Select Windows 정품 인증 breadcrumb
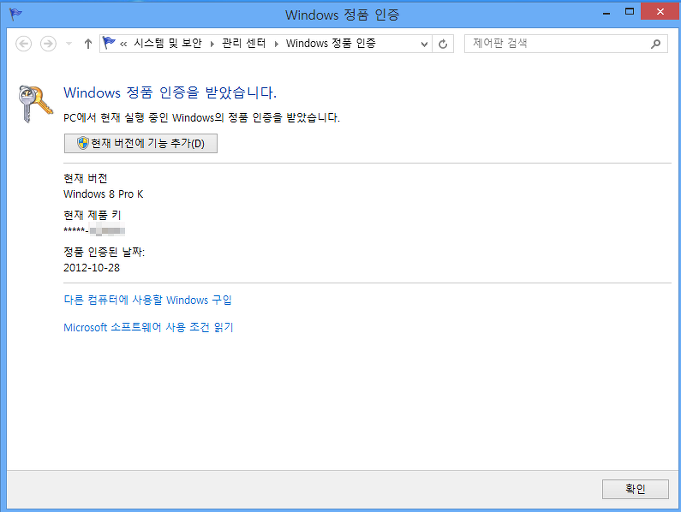The width and height of the screenshot is (681, 512). point(331,43)
